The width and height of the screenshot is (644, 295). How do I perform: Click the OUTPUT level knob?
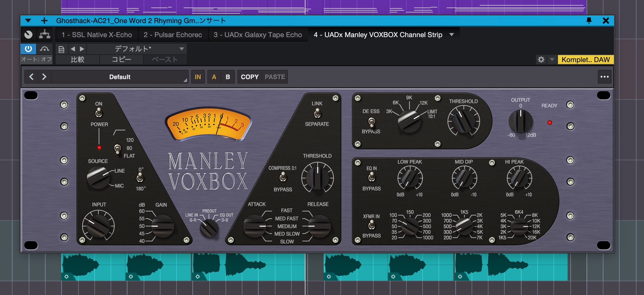click(x=520, y=121)
